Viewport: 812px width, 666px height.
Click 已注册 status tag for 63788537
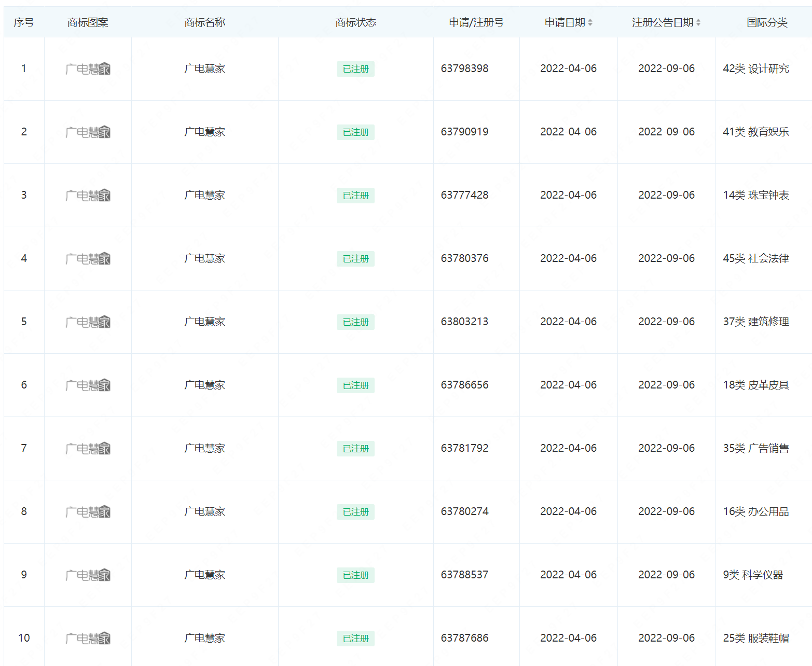pyautogui.click(x=355, y=575)
